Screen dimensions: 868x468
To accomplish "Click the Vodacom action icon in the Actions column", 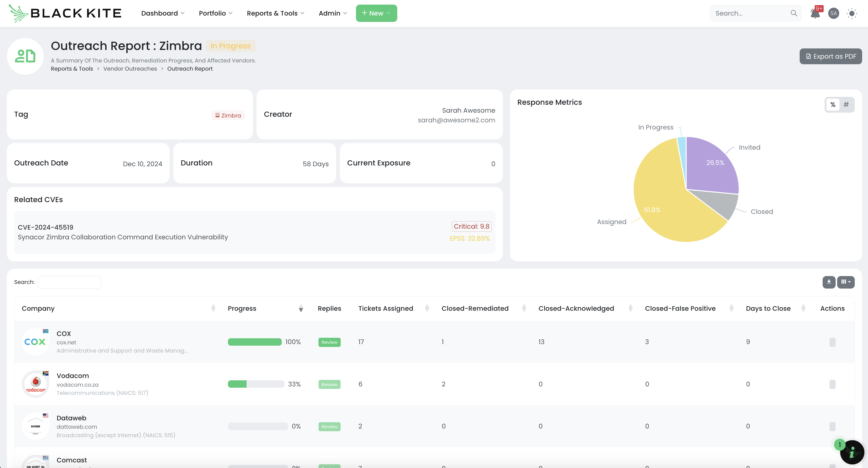I will (832, 384).
